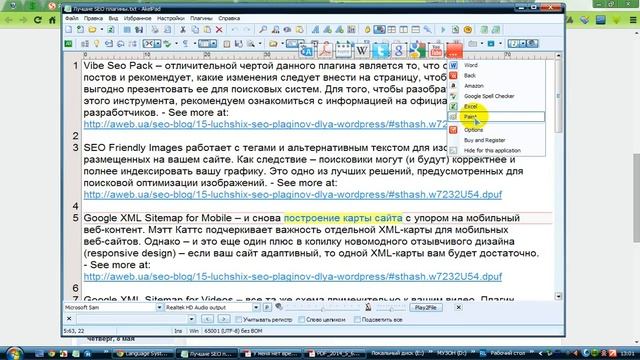640x360 pixels.
Task: Choose Buy and Register entry
Action: (x=496, y=140)
